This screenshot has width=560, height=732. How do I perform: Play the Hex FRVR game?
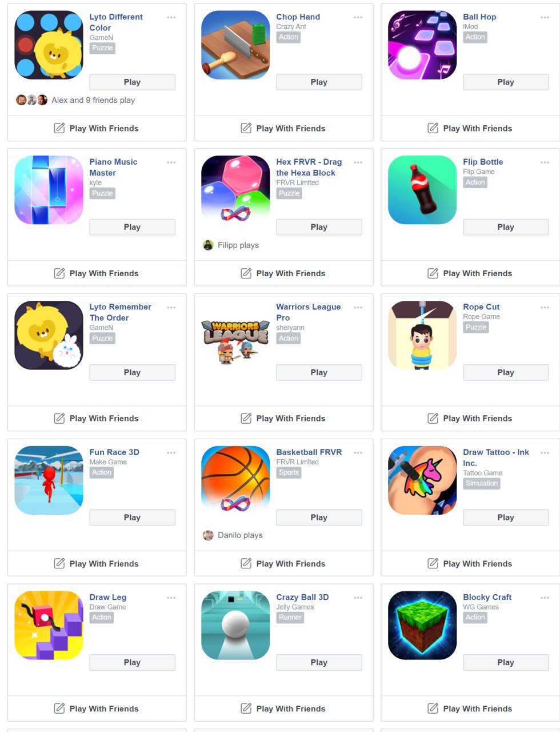(319, 227)
